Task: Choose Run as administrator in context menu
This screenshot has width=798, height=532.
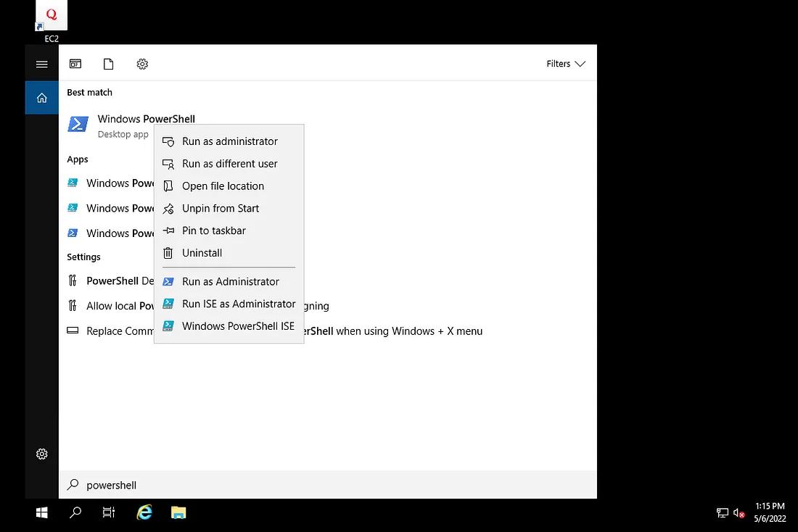Action: 229,141
